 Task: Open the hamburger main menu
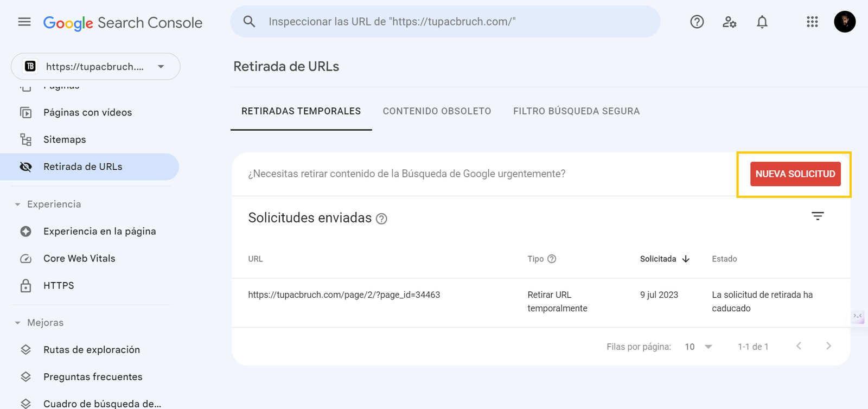click(24, 22)
